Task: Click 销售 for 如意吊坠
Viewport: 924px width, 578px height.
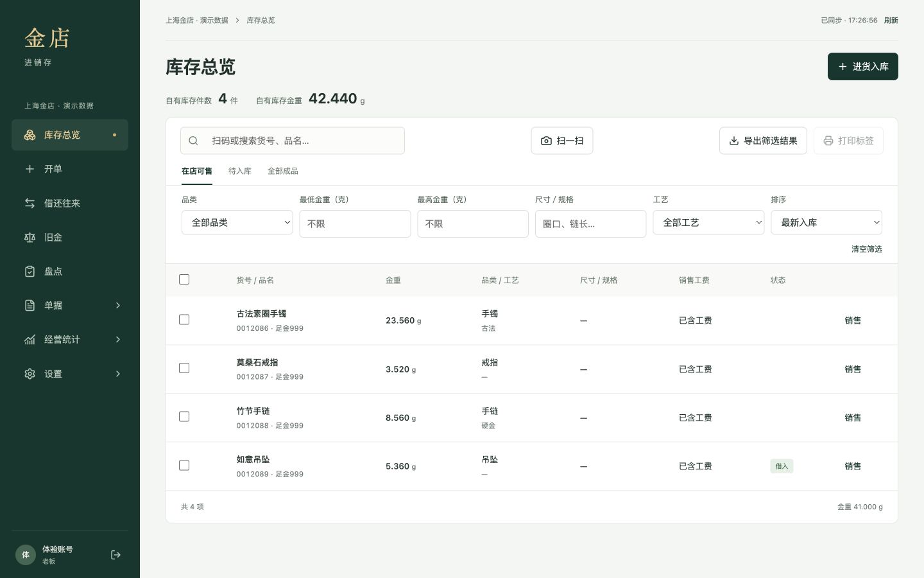Action: pyautogui.click(x=853, y=466)
